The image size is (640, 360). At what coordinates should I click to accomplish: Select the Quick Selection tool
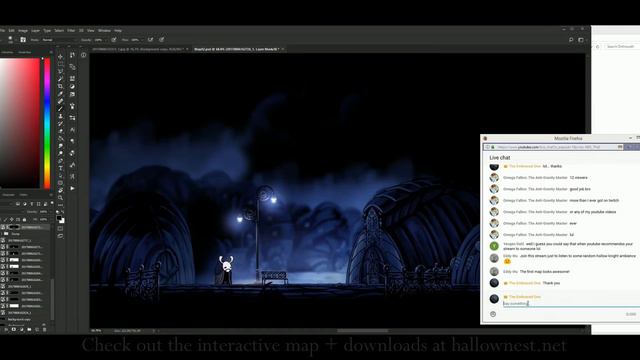coord(60,79)
